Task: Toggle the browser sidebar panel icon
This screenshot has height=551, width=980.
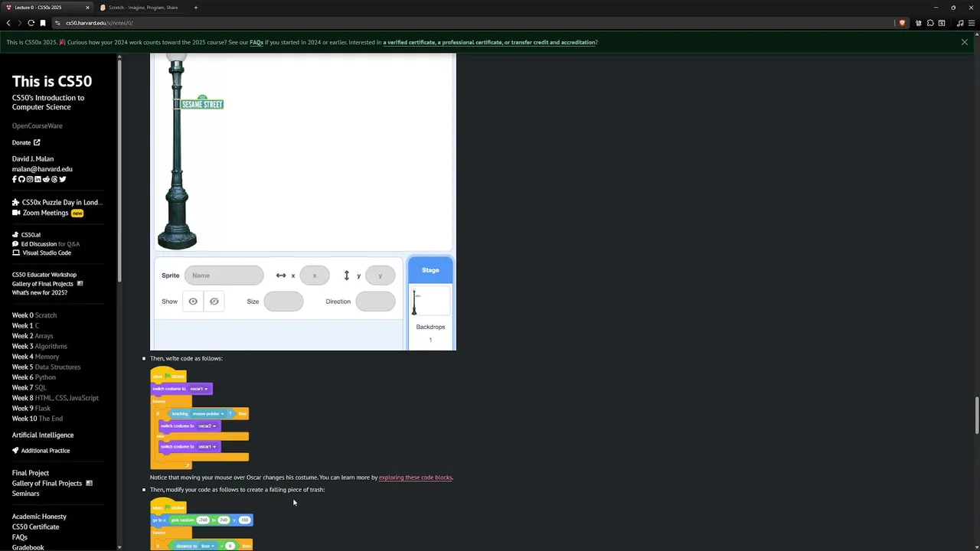Action: [942, 23]
